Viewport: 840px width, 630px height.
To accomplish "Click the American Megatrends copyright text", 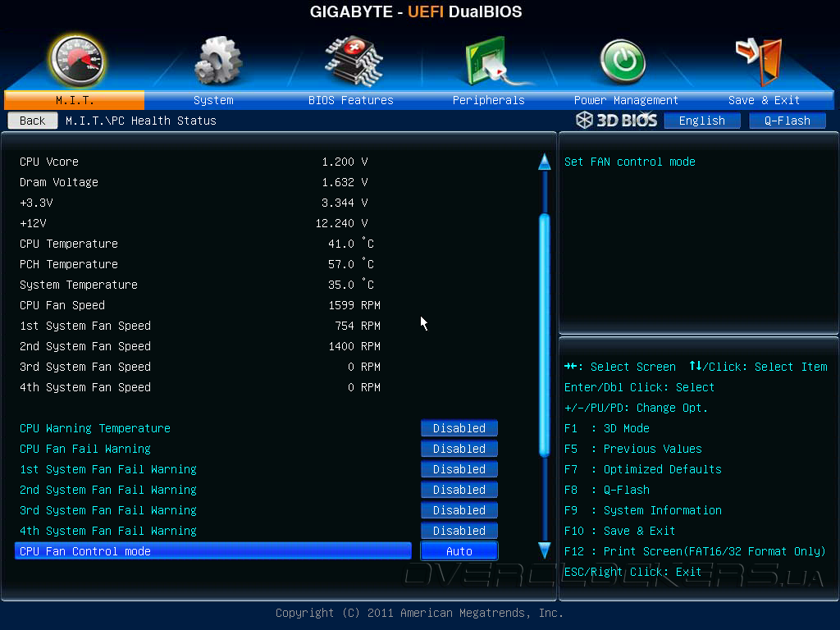I will (x=419, y=612).
